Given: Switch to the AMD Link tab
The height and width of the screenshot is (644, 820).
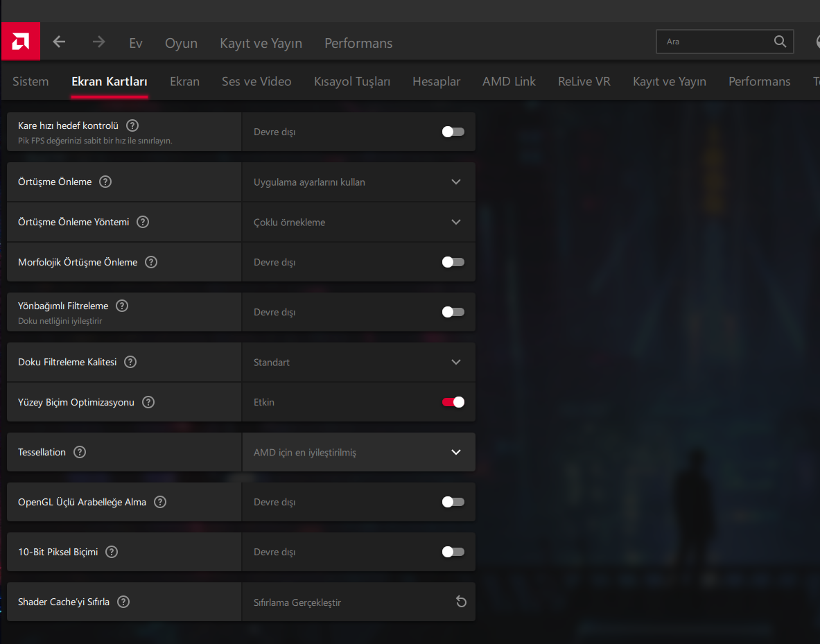Looking at the screenshot, I should 509,82.
